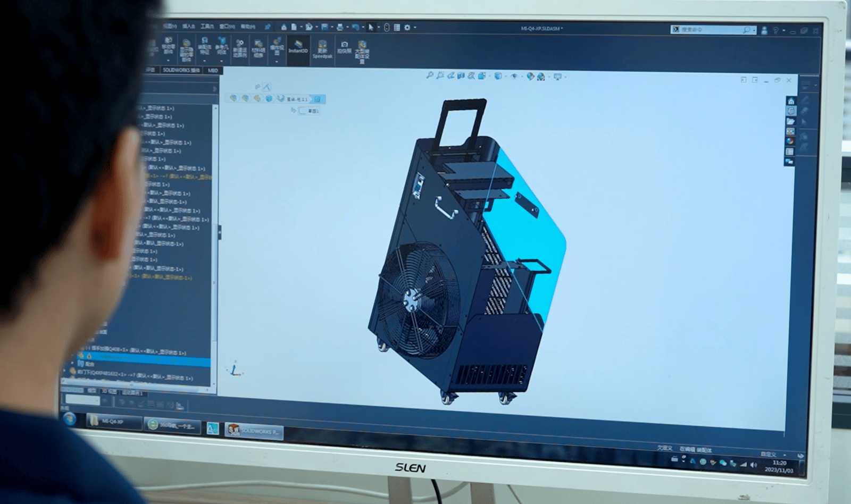Click the Edit Appearance sphere icon
The image size is (851, 504).
click(x=530, y=77)
